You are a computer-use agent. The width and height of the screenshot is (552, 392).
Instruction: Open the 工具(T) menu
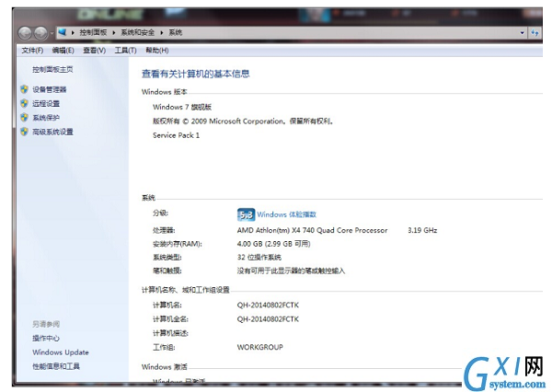coord(125,51)
